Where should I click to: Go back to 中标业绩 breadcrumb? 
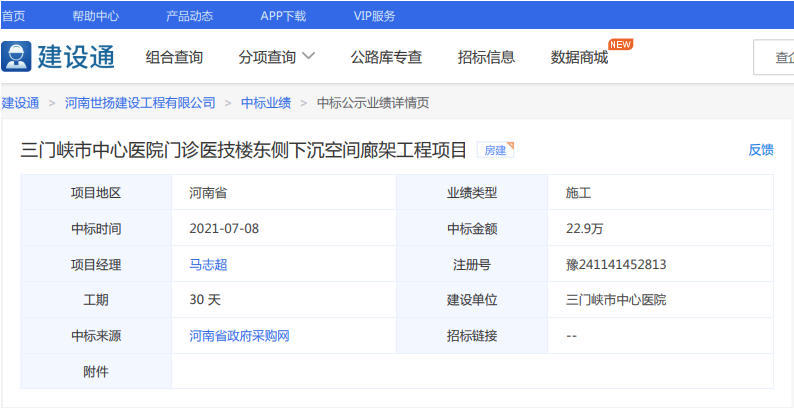(x=266, y=103)
